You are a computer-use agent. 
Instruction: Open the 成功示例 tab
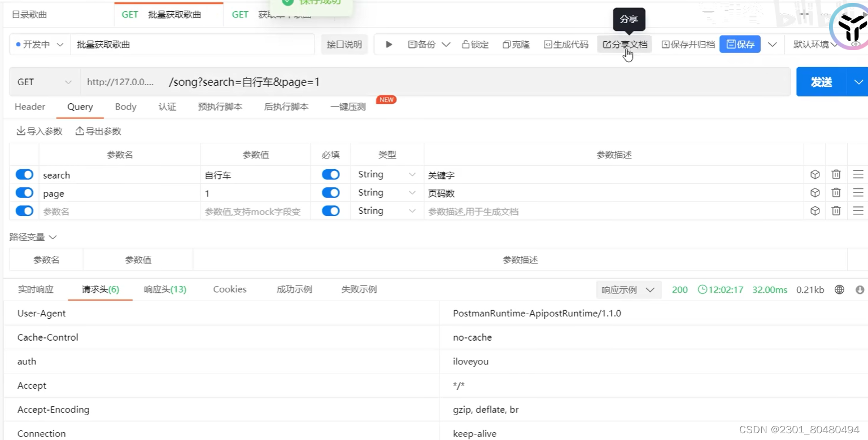point(294,289)
